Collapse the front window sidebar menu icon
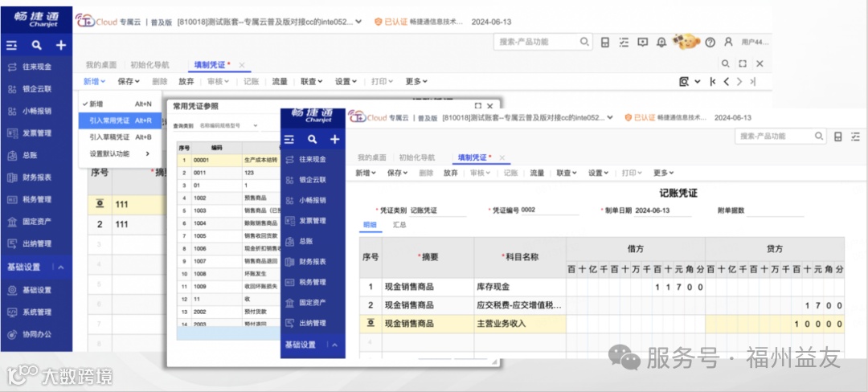 coord(289,139)
